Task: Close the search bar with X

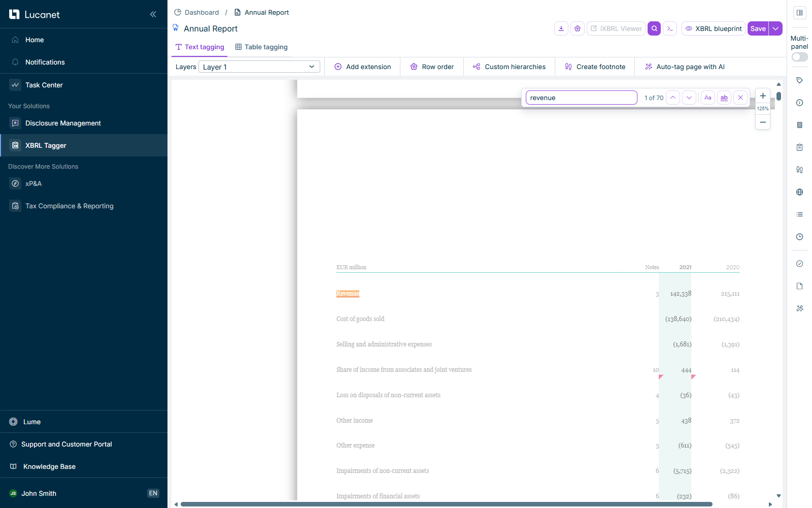Action: 740,98
